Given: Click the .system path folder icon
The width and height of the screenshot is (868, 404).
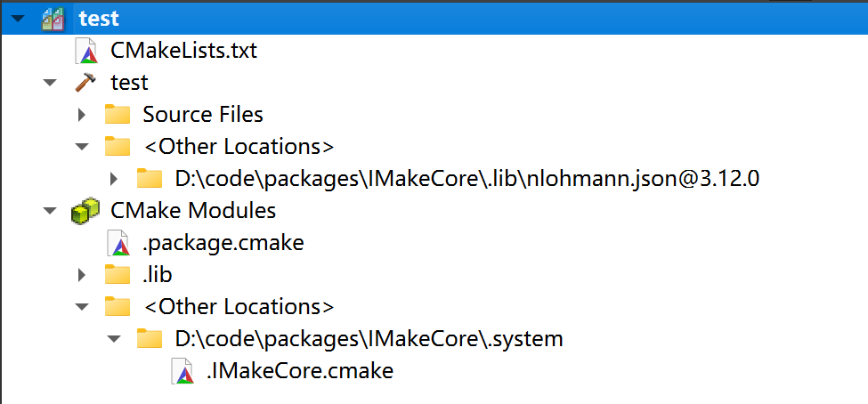Looking at the screenshot, I should (150, 339).
